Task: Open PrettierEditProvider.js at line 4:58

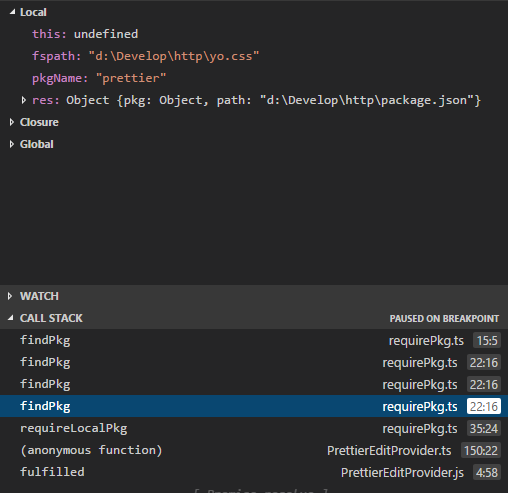Action: 420,473
